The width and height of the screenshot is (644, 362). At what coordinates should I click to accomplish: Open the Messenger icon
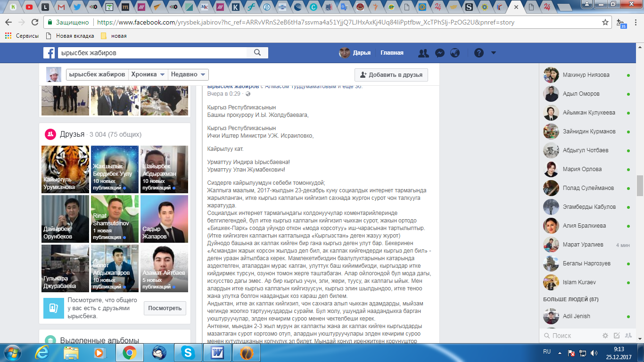(439, 53)
